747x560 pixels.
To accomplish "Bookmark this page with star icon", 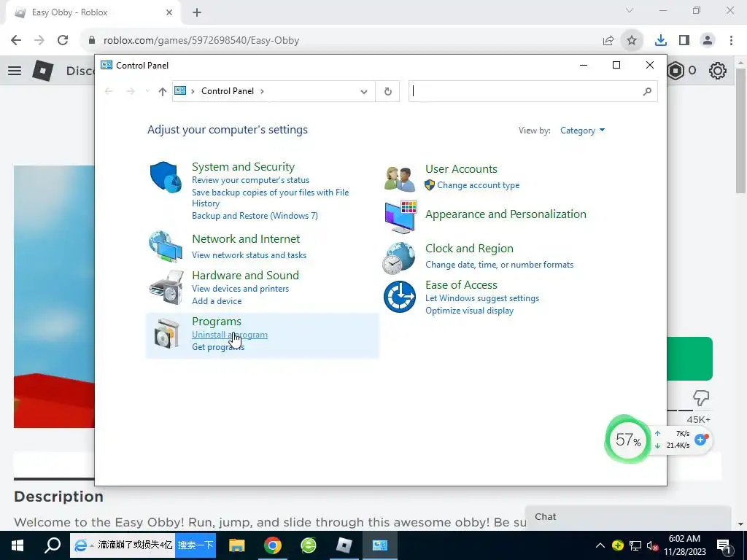I will 632,41.
